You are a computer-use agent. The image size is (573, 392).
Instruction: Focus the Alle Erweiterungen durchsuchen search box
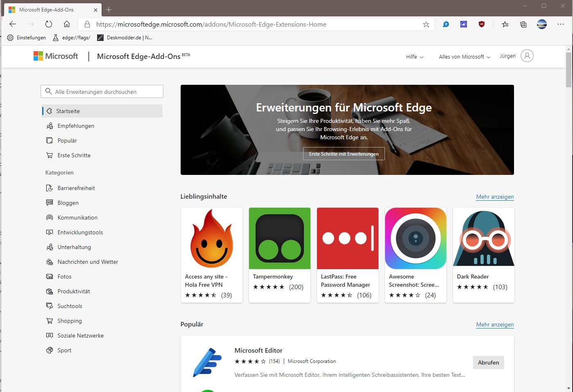click(x=102, y=91)
